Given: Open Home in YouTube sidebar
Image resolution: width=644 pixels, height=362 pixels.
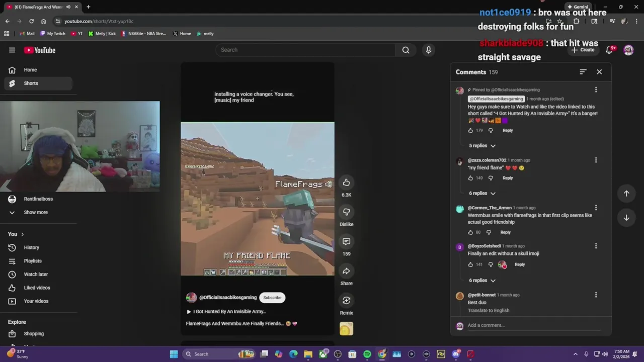Looking at the screenshot, I should [38, 70].
